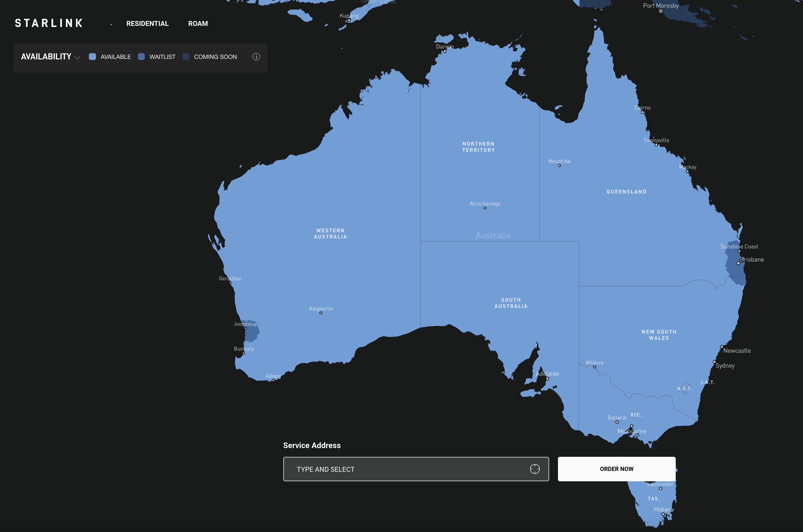The image size is (803, 532).
Task: Click the Available legend color swatch
Action: click(92, 57)
